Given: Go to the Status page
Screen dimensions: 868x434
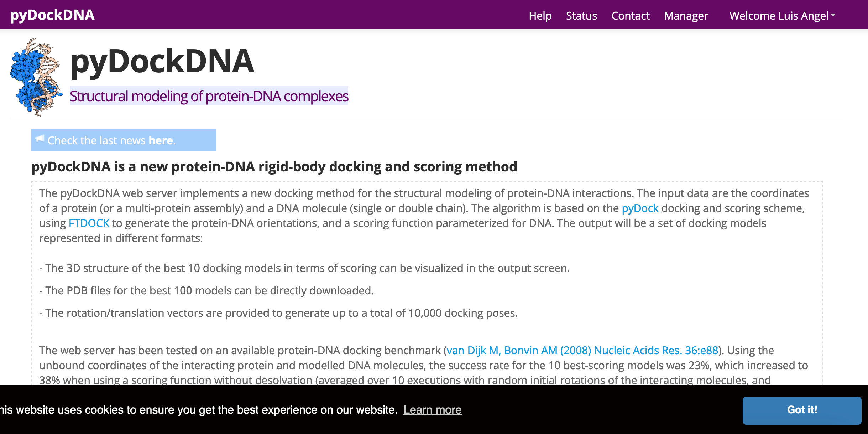Looking at the screenshot, I should (582, 16).
